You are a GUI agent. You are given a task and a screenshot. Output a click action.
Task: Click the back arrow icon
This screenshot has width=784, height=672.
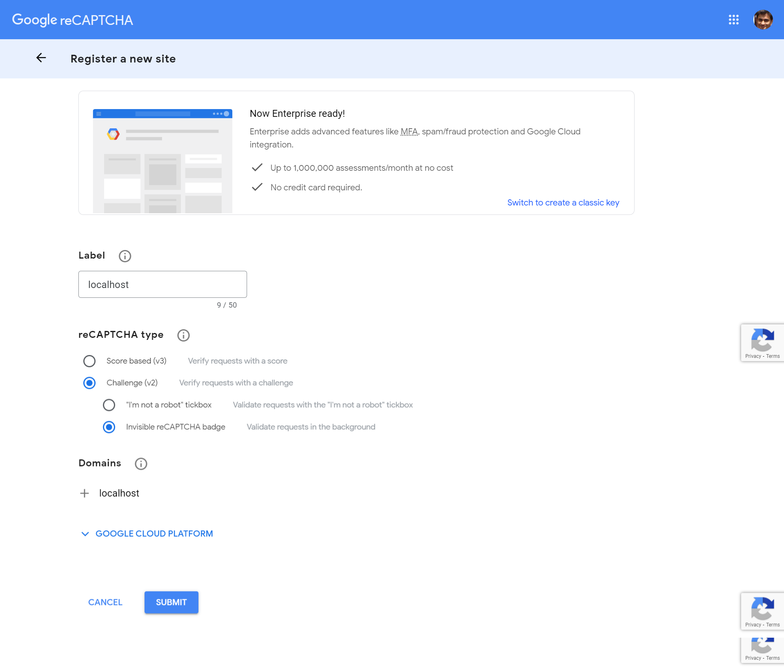[41, 58]
